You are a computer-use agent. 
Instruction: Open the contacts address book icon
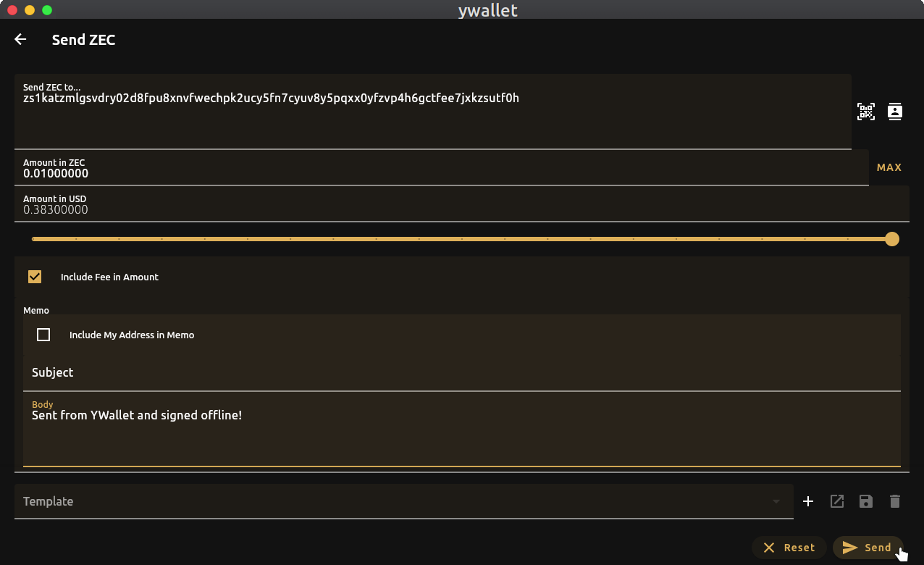[895, 112]
